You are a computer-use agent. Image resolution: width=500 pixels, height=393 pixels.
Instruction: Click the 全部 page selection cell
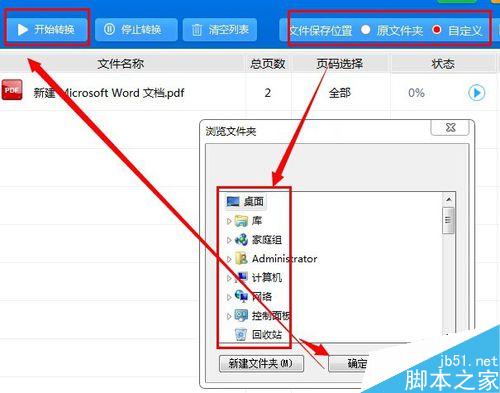point(339,93)
